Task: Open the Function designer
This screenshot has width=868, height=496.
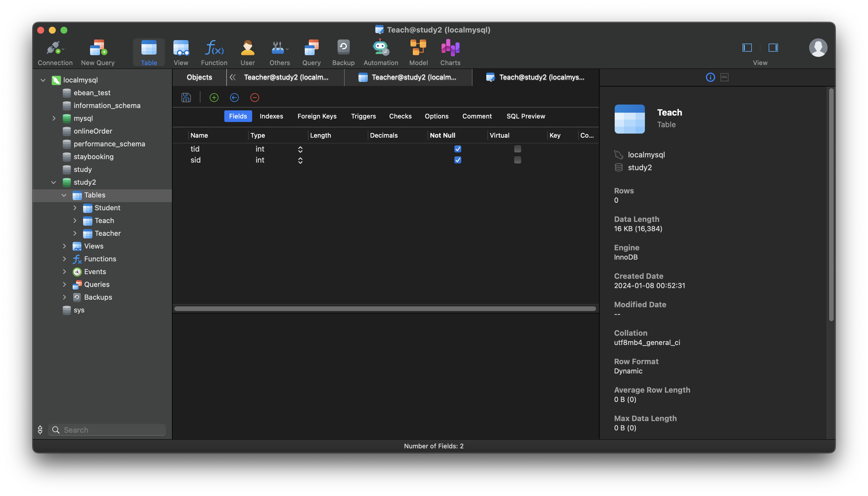Action: (214, 52)
